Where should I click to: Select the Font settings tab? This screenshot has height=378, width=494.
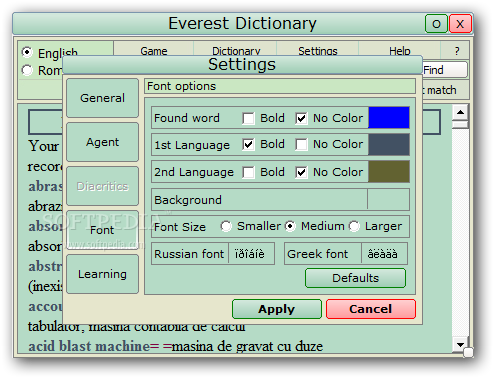(102, 230)
